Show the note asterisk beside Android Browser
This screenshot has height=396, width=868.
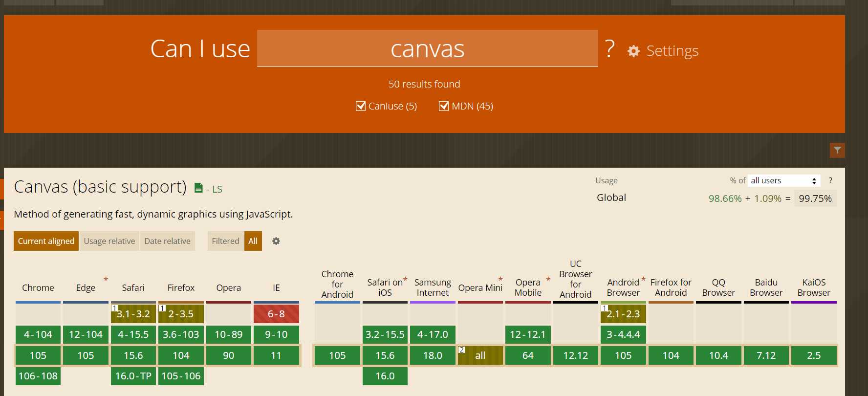[643, 280]
